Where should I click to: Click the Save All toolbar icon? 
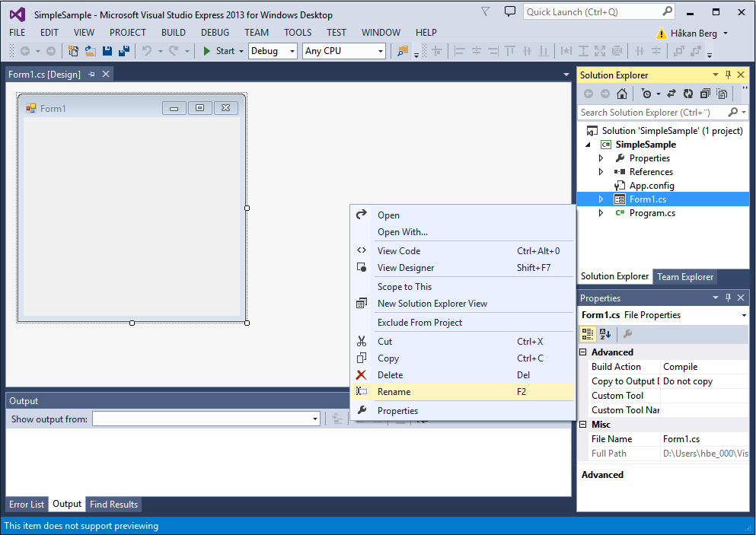coord(124,50)
